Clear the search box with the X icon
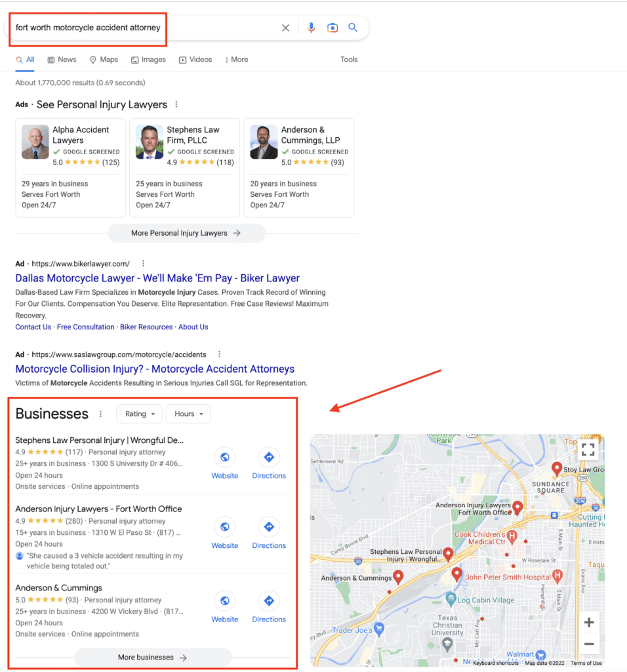 tap(285, 28)
